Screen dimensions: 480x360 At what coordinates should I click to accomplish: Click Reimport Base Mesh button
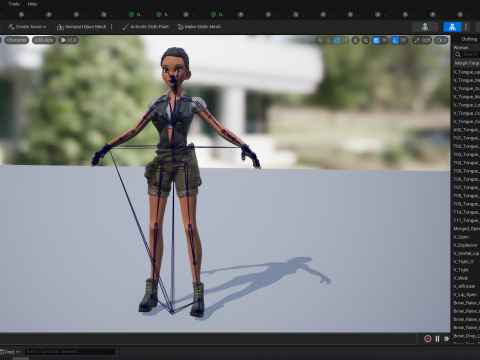pos(81,27)
